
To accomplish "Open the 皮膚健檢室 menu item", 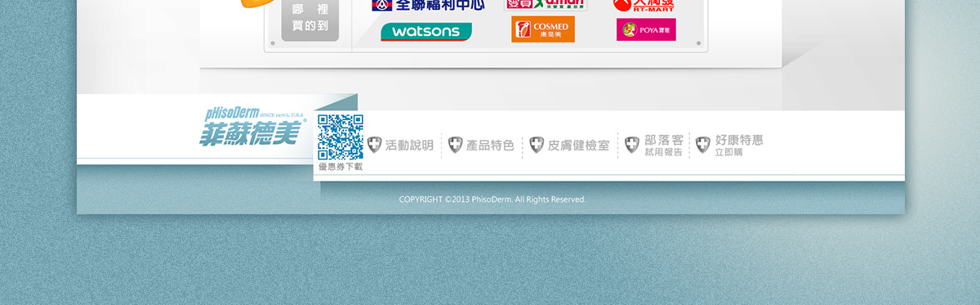I will (x=578, y=146).
